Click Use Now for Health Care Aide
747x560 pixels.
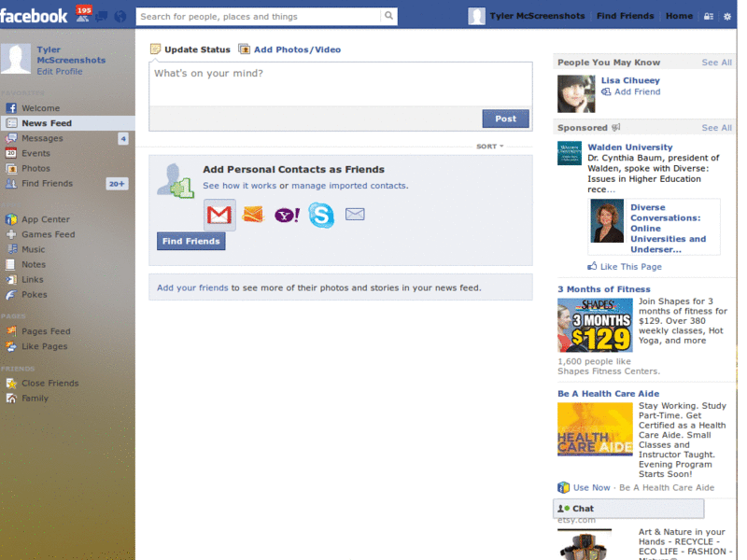coord(591,487)
